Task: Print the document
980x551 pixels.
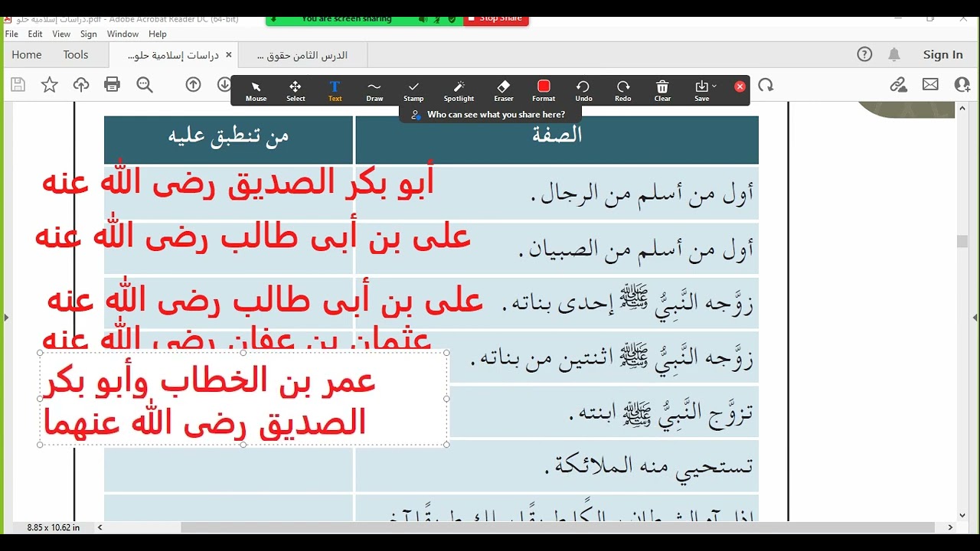Action: [x=113, y=85]
